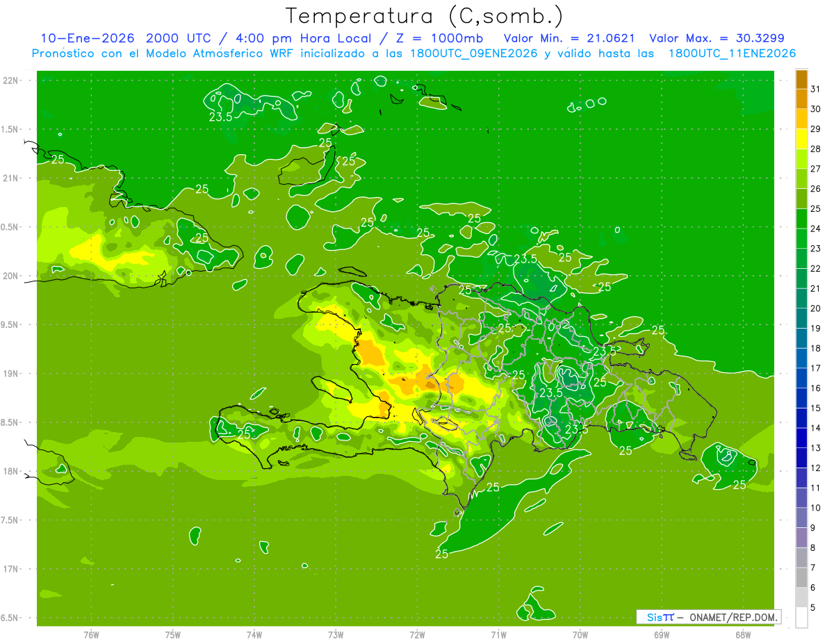Image resolution: width=834 pixels, height=644 pixels.
Task: Click the legend value '31'
Action: pyautogui.click(x=816, y=89)
